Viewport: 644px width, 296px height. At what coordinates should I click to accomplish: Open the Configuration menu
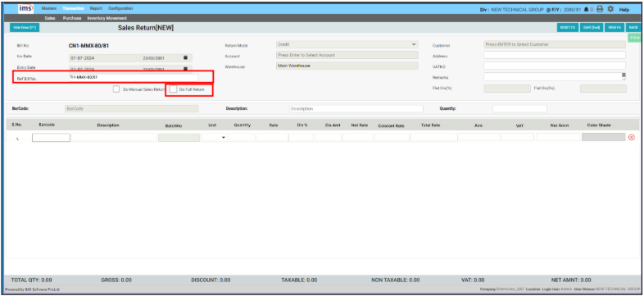pos(120,9)
